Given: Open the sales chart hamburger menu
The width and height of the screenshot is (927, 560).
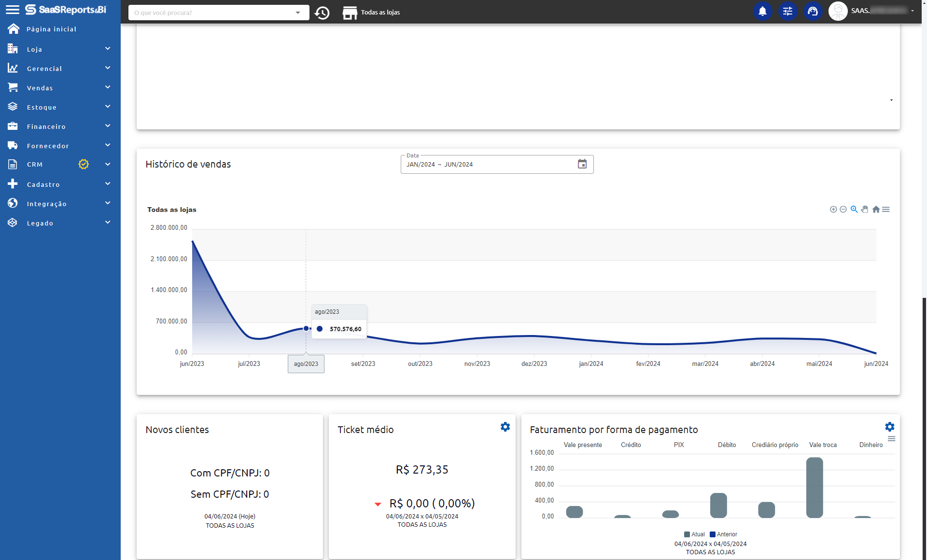Looking at the screenshot, I should pyautogui.click(x=886, y=210).
